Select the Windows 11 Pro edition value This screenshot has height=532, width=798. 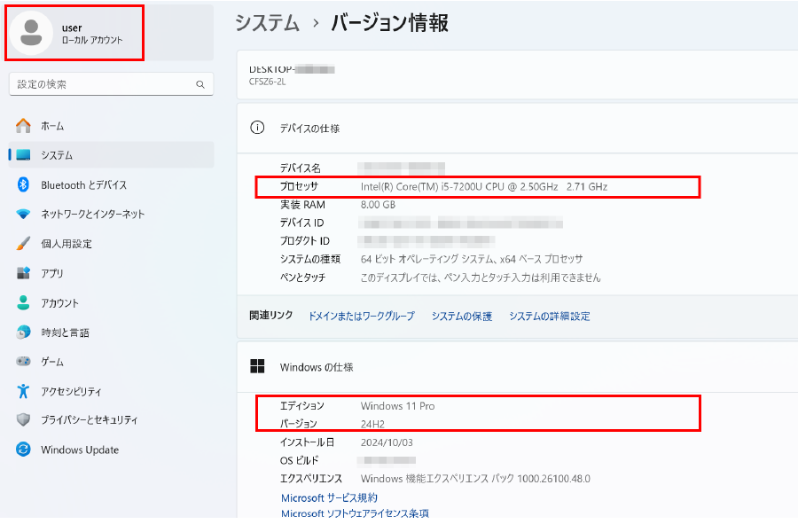397,406
